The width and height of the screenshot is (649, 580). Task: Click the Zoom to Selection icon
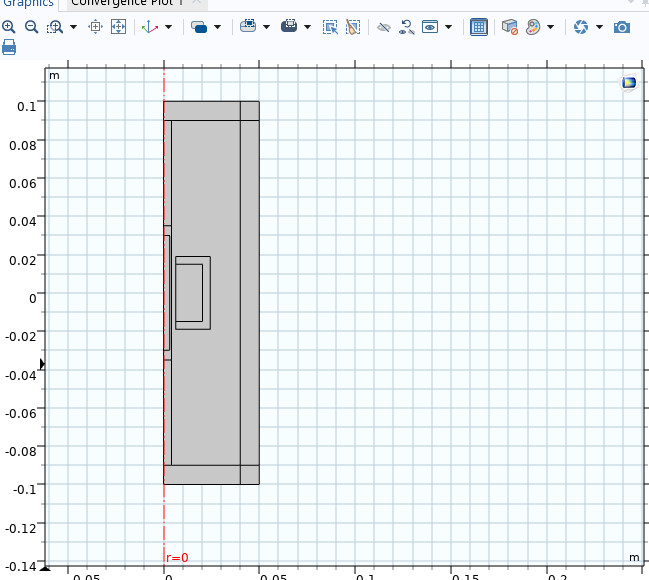pyautogui.click(x=96, y=27)
